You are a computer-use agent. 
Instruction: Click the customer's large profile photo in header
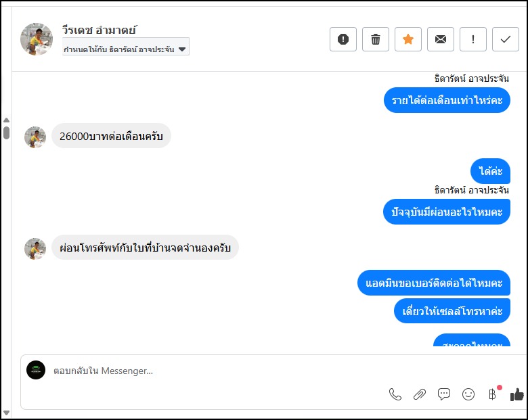[x=37, y=39]
